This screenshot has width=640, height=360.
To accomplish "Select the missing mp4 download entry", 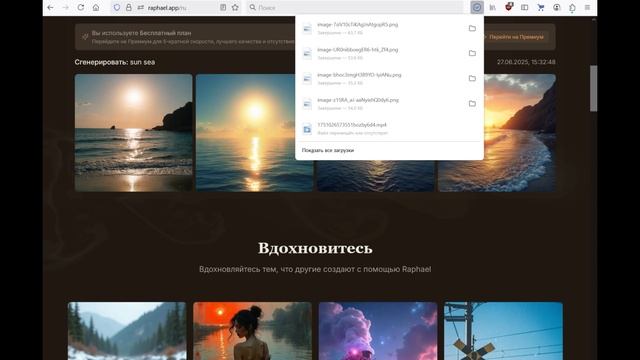I will click(x=389, y=129).
